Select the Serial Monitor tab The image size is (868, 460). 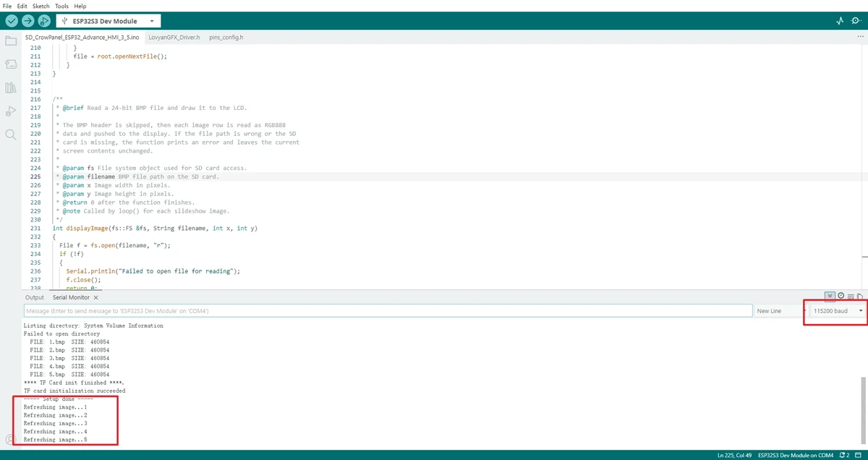tap(71, 297)
